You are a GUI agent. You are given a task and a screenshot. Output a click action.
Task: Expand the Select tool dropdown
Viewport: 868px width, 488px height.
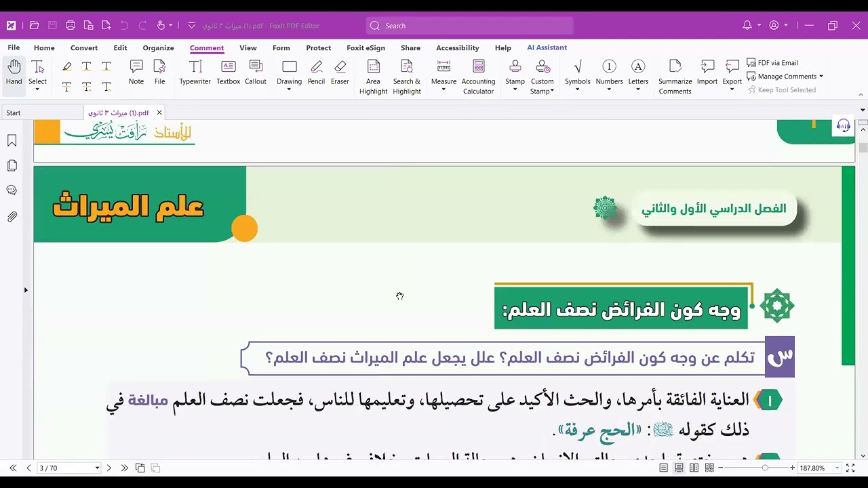pos(38,89)
